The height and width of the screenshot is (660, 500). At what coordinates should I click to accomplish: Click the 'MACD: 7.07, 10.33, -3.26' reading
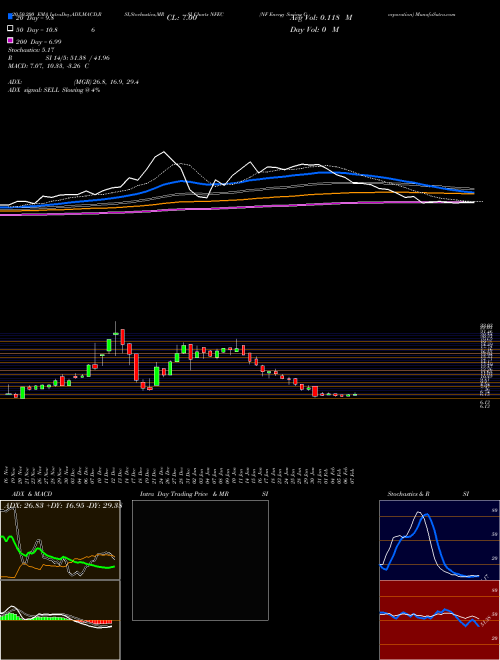(45, 66)
